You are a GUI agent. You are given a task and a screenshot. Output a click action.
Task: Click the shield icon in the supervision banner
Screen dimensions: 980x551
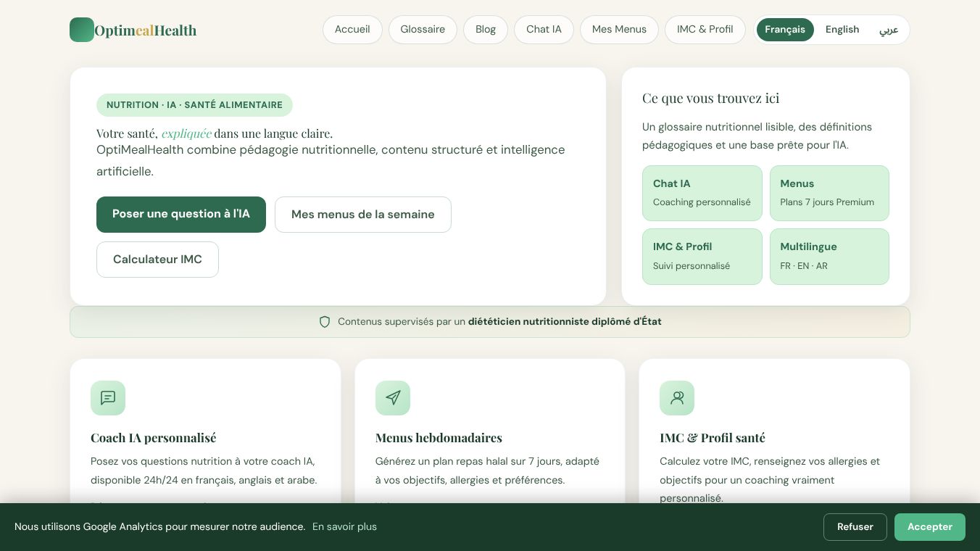[325, 322]
